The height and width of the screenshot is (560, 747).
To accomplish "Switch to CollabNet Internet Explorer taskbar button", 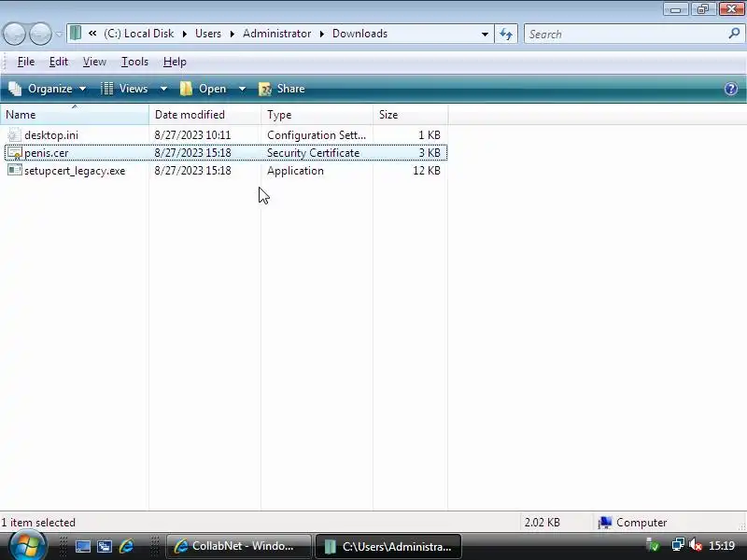I will click(239, 546).
